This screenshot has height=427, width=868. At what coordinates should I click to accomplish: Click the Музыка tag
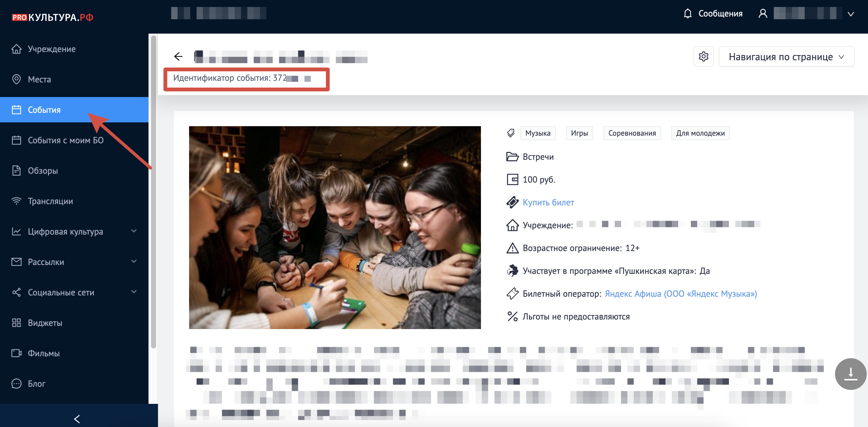point(537,133)
